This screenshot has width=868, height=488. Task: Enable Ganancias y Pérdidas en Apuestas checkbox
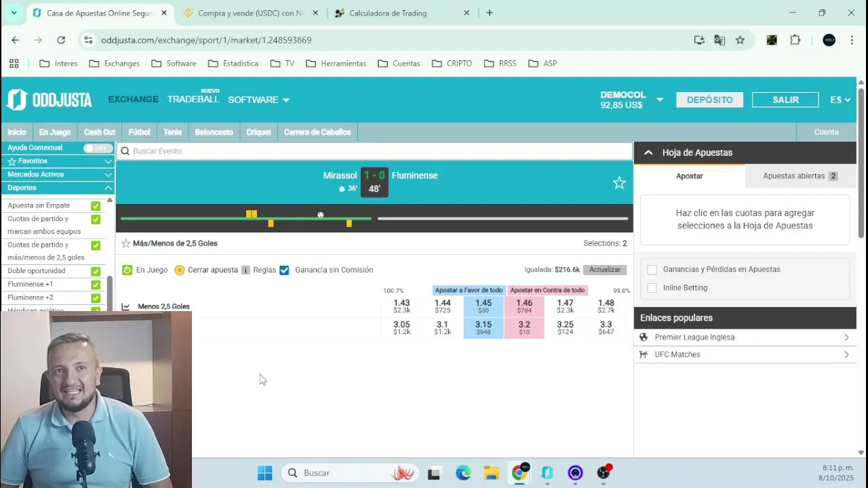(x=652, y=270)
